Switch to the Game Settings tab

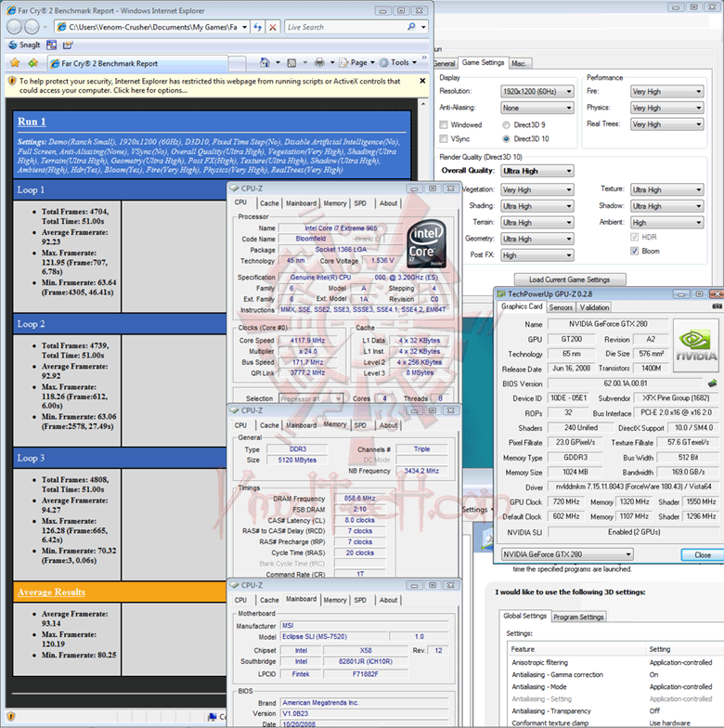483,62
